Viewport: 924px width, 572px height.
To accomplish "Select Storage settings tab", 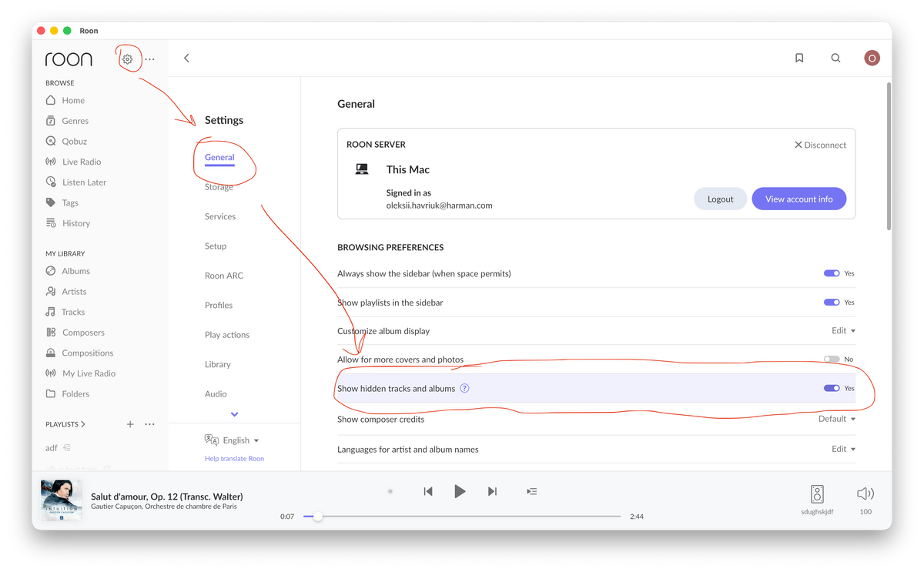I will (x=219, y=187).
